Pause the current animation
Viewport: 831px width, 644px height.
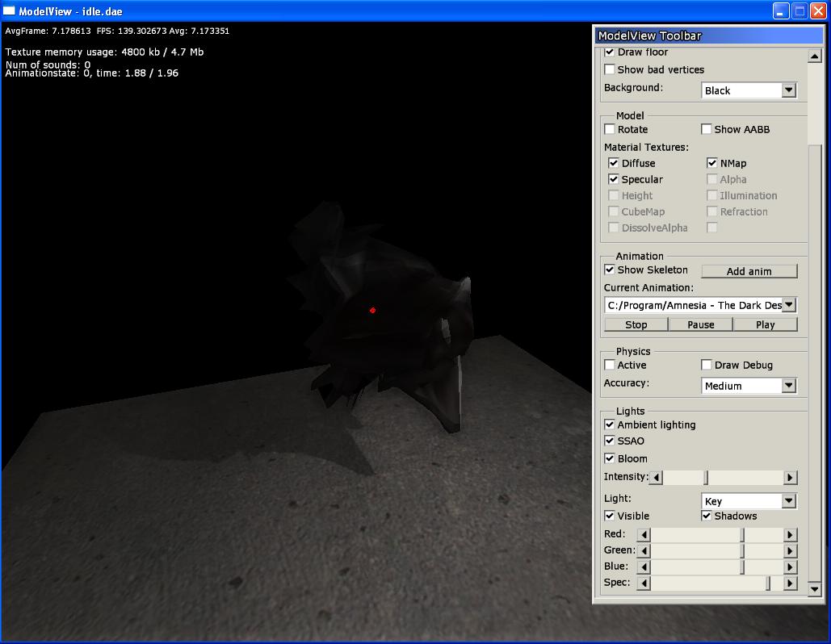700,324
